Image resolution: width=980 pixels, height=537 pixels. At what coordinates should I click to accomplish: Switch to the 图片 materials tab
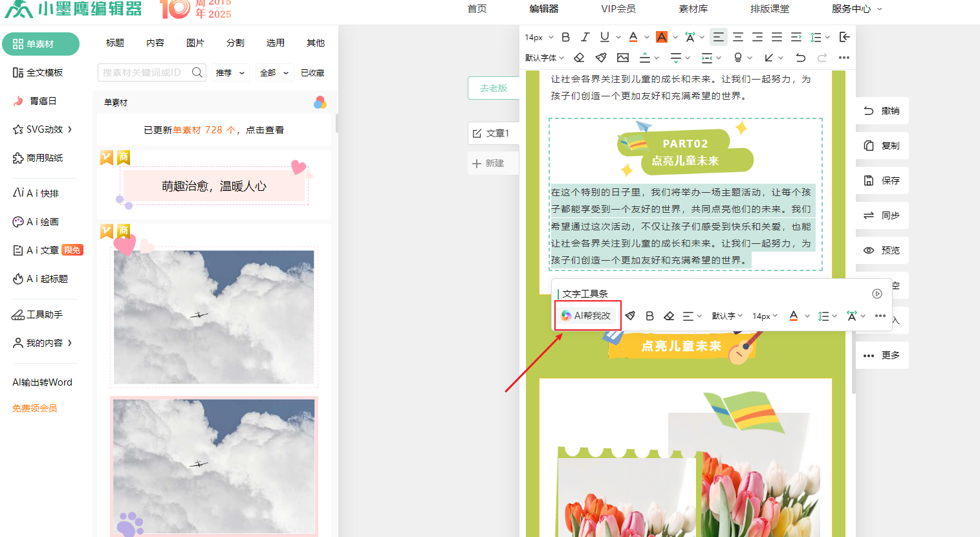tap(195, 43)
